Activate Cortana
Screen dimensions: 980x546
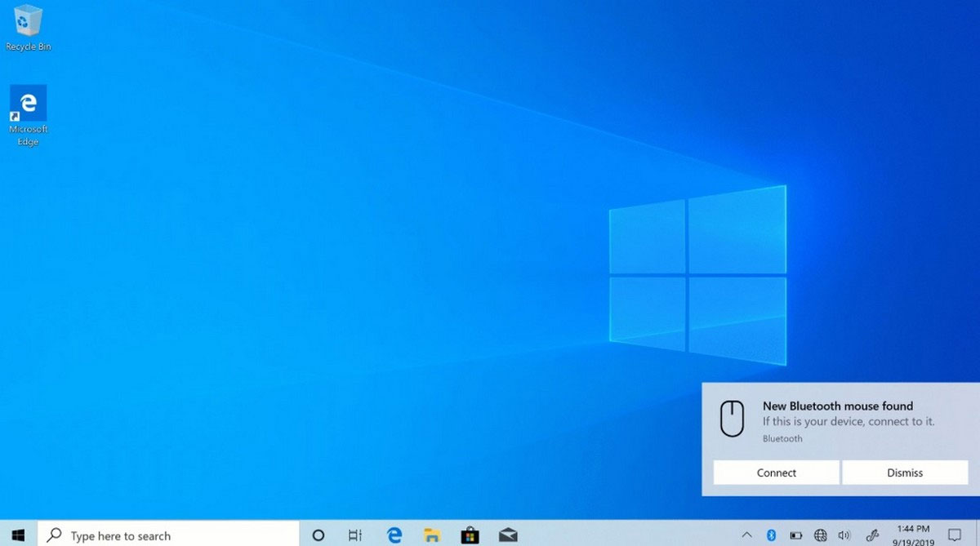[318, 535]
